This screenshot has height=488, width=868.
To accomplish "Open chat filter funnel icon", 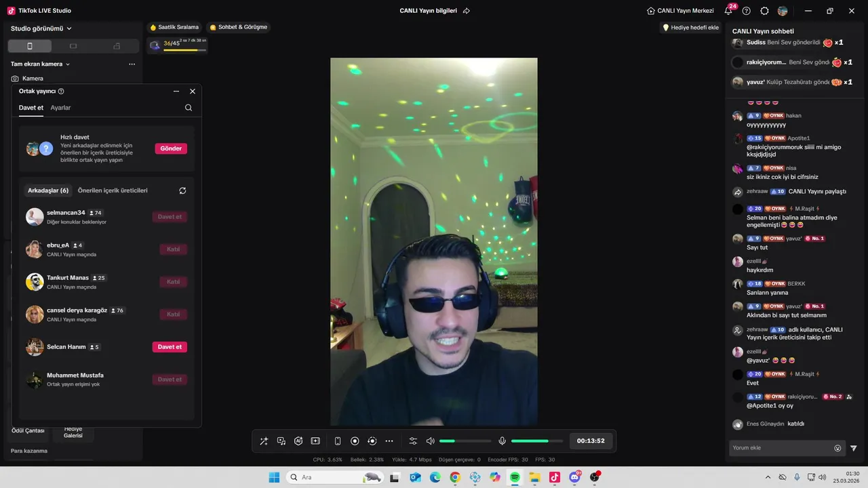I will 854,448.
